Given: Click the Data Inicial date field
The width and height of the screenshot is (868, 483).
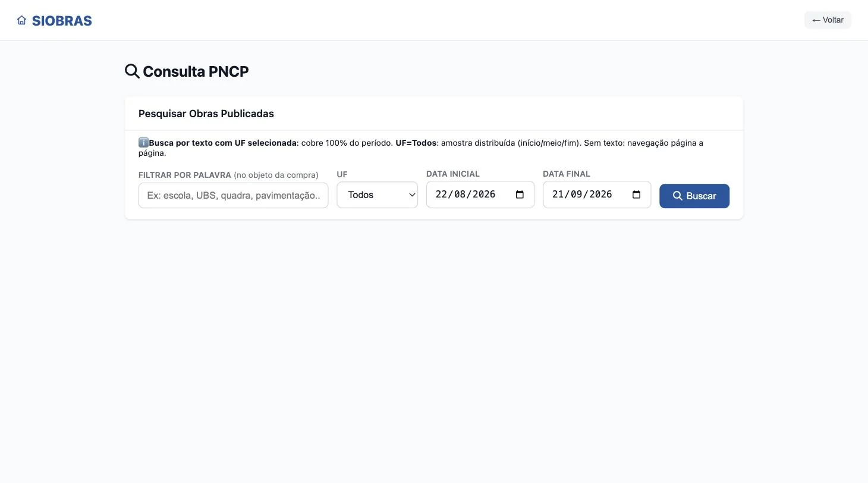Looking at the screenshot, I should 480,195.
